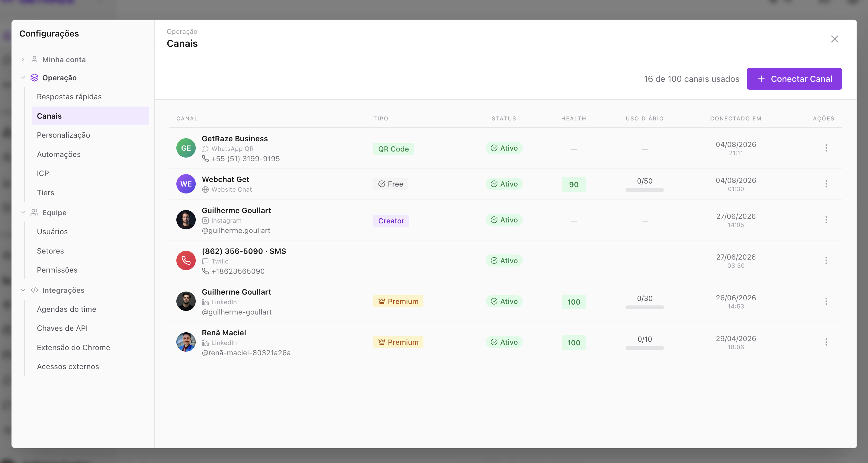868x463 pixels.
Task: Click the Integrações code icon
Action: click(x=34, y=290)
